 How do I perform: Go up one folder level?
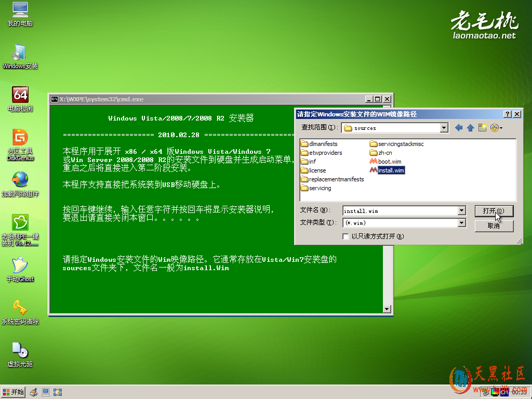(x=470, y=128)
